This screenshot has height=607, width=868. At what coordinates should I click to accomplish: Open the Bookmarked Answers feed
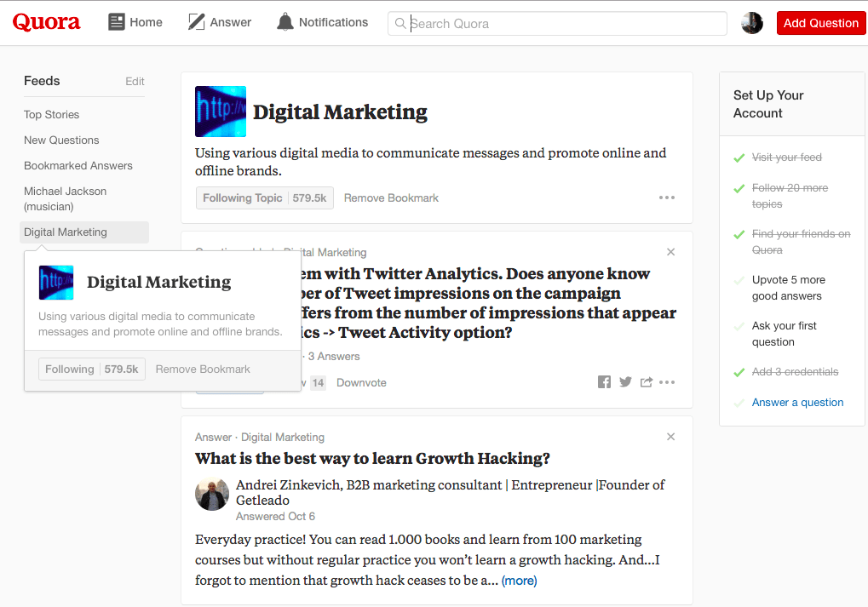tap(78, 165)
